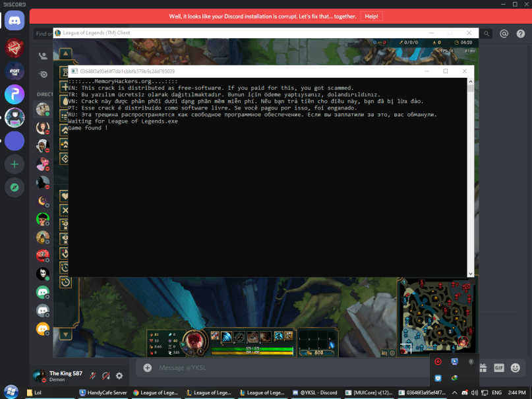This screenshot has width=532, height=399.
Task: Open volume speaker icon in system tray
Action: (475, 392)
